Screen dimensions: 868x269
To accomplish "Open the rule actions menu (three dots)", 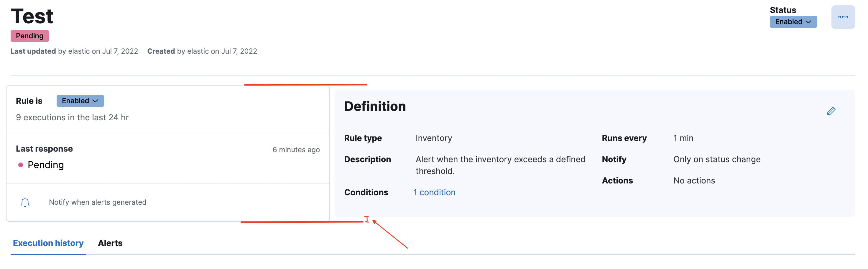I will point(843,17).
